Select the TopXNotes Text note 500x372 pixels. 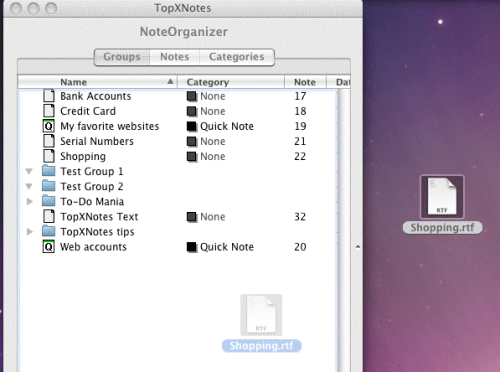click(99, 217)
